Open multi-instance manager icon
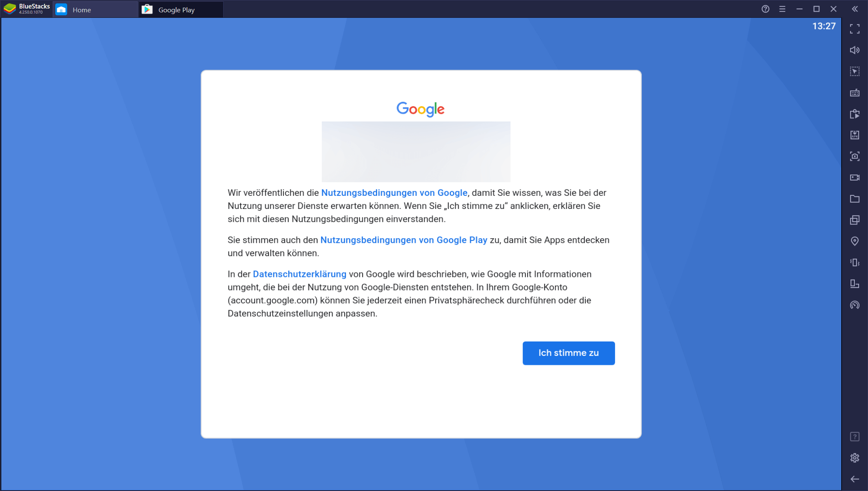The image size is (868, 491). (x=854, y=220)
